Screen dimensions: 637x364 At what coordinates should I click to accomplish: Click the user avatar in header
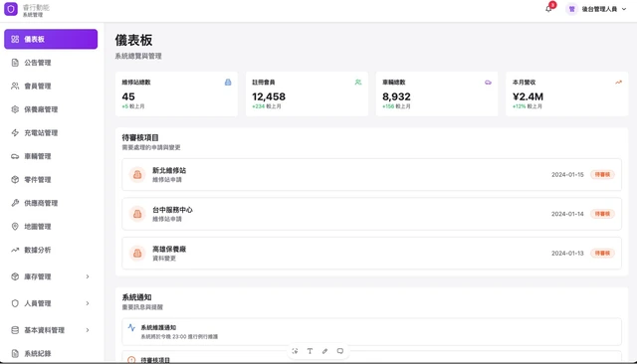[571, 9]
